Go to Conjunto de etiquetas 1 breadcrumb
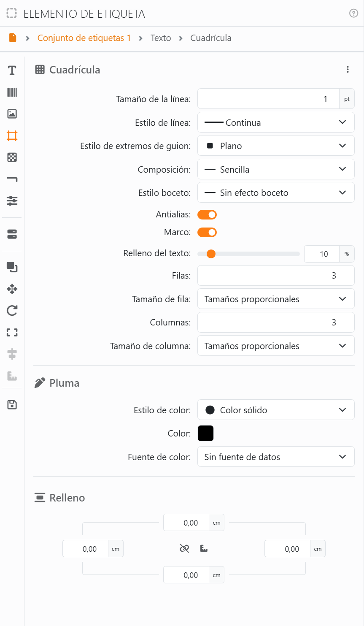Screen dimensions: 364x626 click(84, 38)
